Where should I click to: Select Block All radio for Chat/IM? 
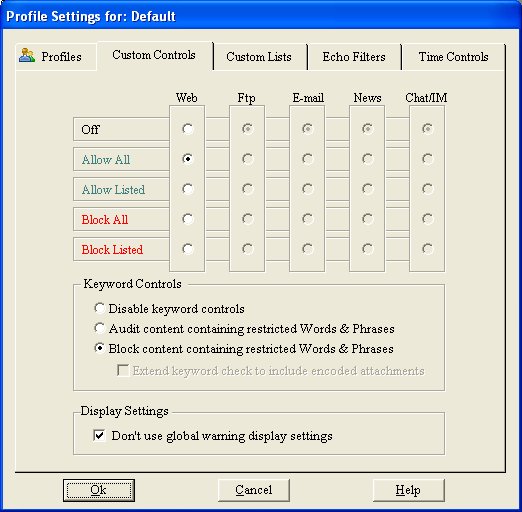point(427,219)
